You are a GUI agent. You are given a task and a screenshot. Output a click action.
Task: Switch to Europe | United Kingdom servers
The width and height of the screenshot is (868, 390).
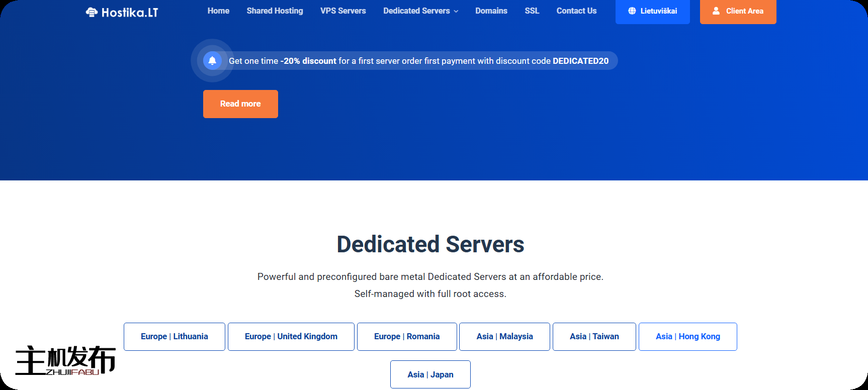tap(291, 337)
